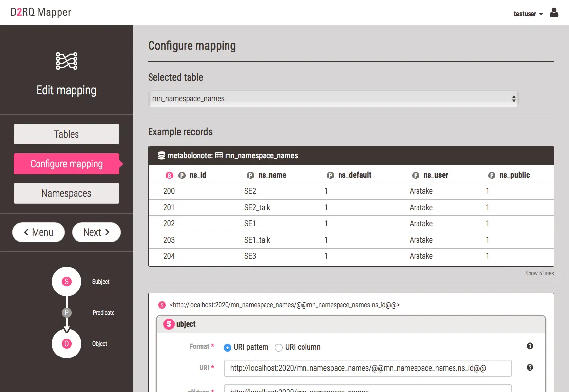Click the Show 5 lines link
The height and width of the screenshot is (392, 569).
[x=539, y=273]
